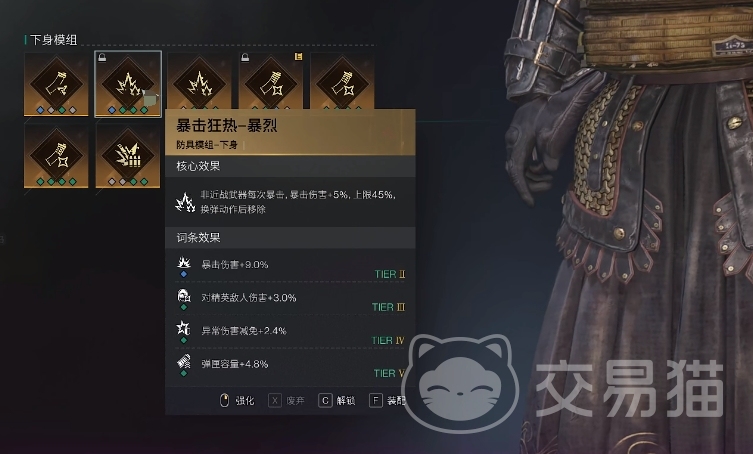Select the first mod in the second row
The image size is (753, 454).
tap(56, 156)
